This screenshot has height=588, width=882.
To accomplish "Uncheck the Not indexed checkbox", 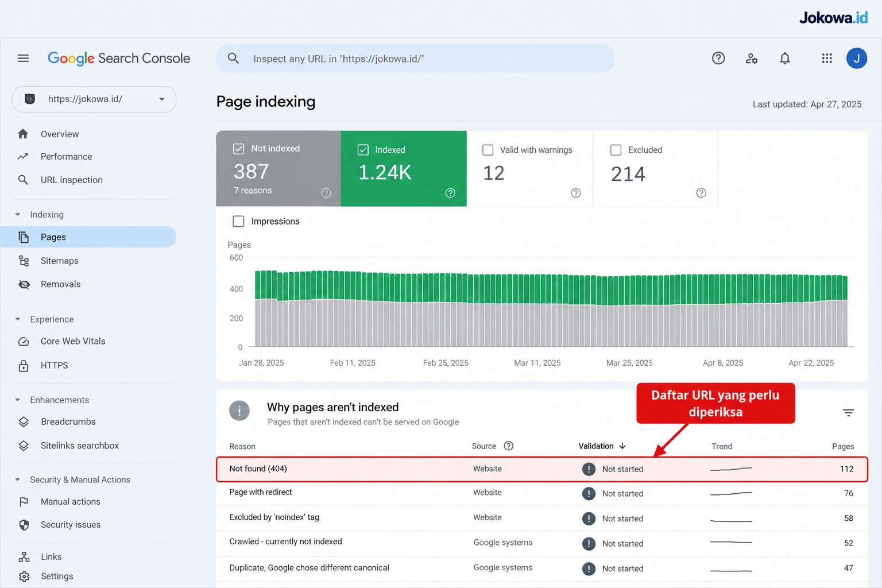I will [x=239, y=149].
